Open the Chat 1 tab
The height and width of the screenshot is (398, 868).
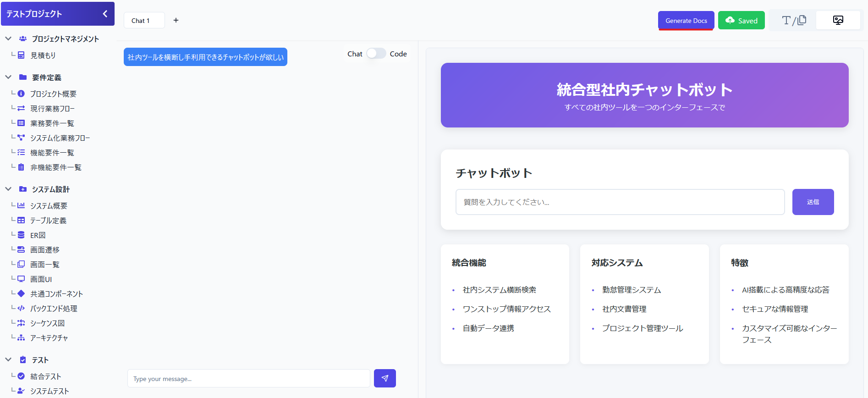(144, 20)
